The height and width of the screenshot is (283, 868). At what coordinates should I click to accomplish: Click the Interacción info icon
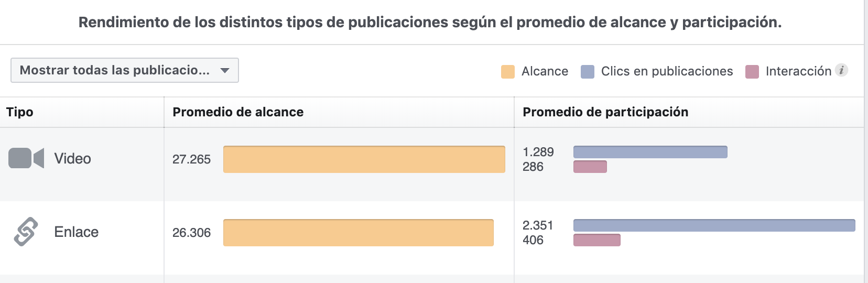(x=841, y=70)
